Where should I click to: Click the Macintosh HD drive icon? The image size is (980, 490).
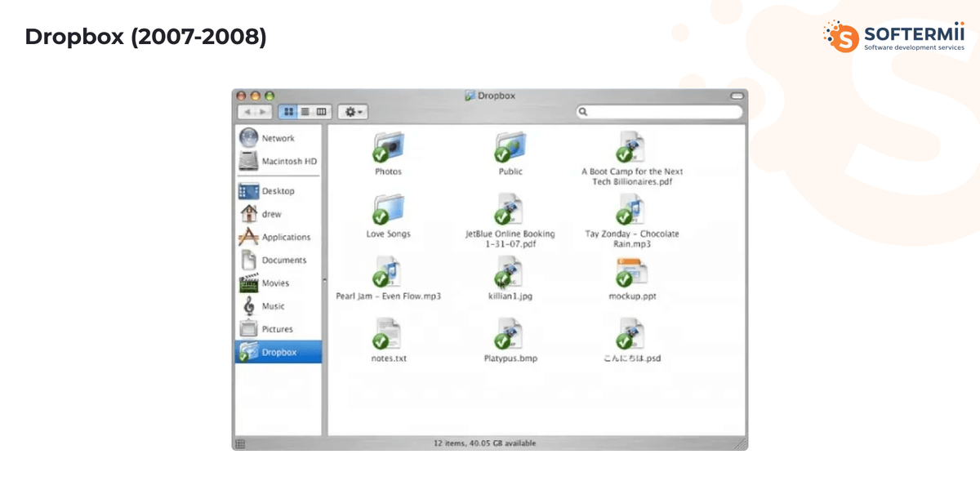click(248, 162)
